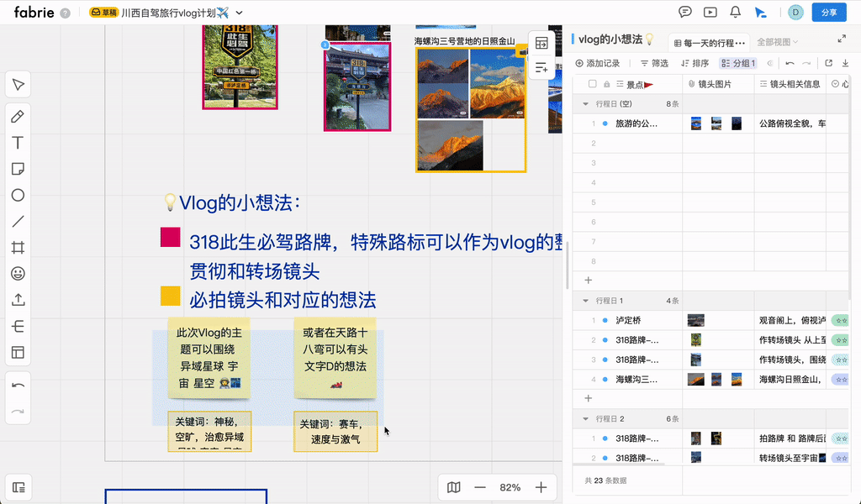Open the document title dropdown arrow
The height and width of the screenshot is (504, 861).
(x=240, y=13)
